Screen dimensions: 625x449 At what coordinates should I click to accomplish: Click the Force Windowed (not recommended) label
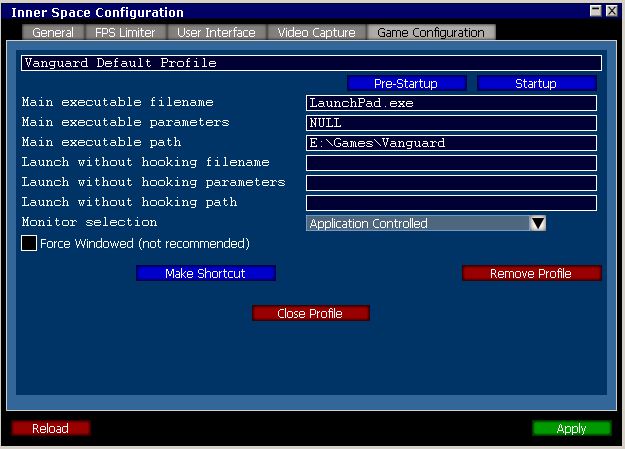coord(145,243)
